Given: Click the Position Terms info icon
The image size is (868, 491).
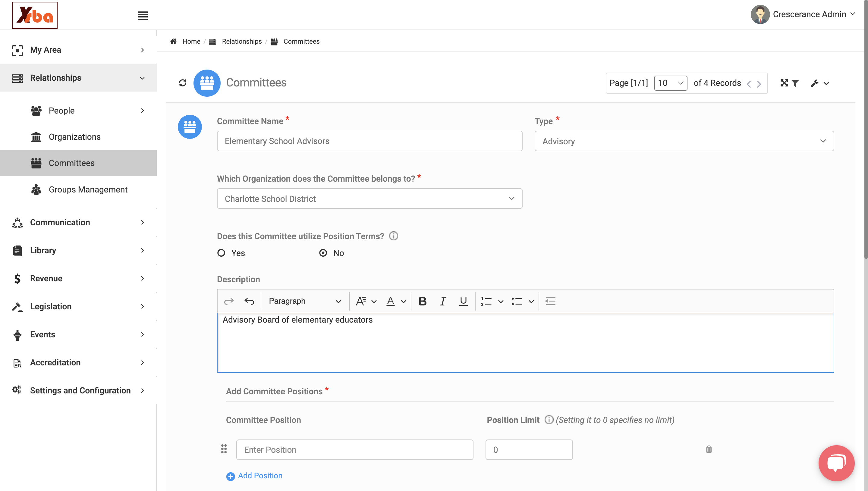Looking at the screenshot, I should coord(393,236).
